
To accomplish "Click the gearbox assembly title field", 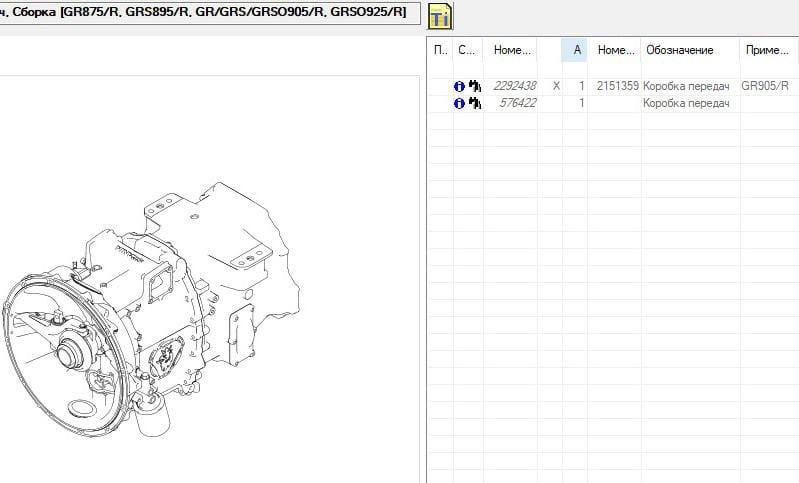I will coord(210,13).
